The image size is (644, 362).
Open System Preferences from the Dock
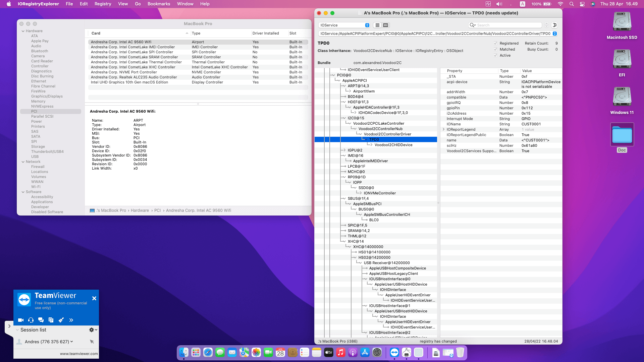click(377, 352)
